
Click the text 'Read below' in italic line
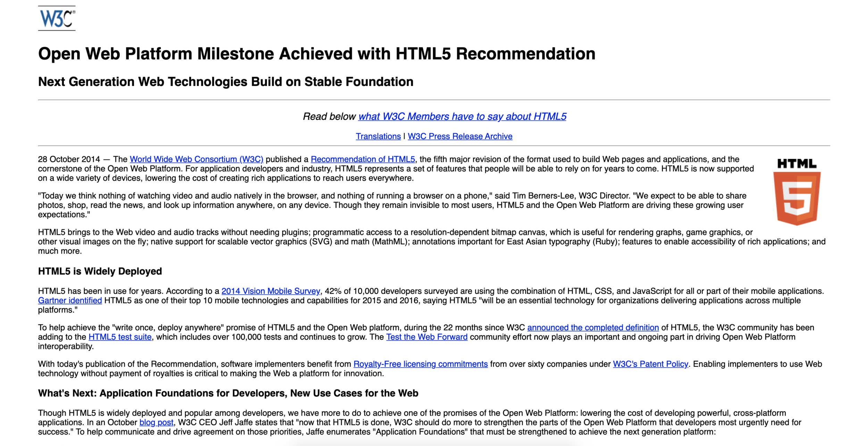click(329, 117)
